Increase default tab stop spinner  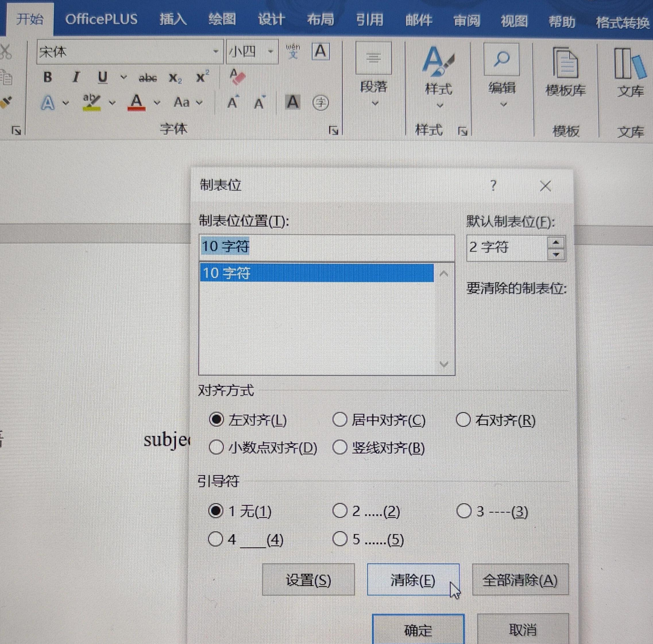556,242
